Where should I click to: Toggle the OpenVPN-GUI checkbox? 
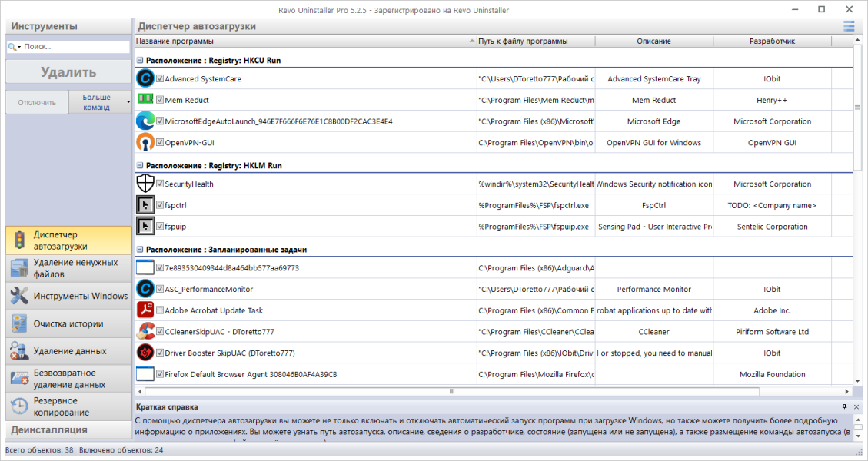160,142
